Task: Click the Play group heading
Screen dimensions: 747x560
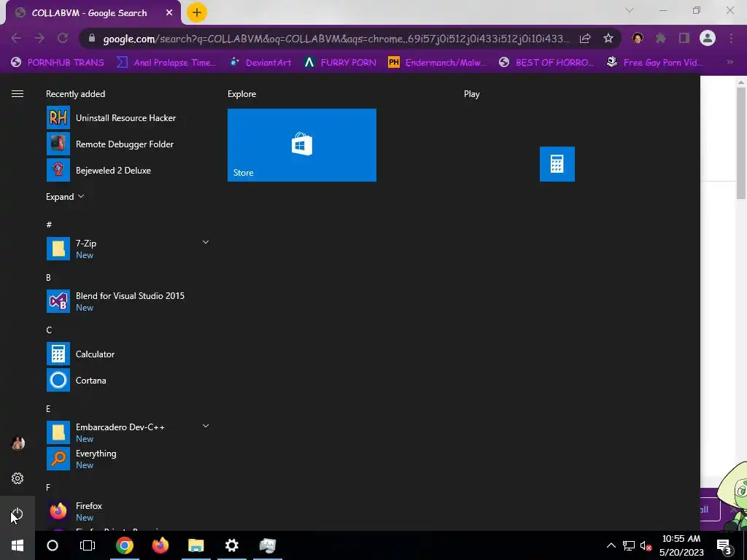Action: (472, 94)
